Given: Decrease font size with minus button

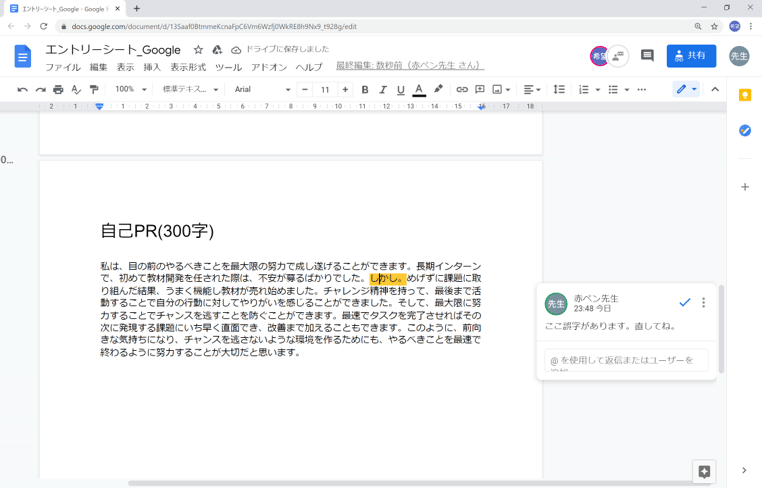Looking at the screenshot, I should point(305,89).
